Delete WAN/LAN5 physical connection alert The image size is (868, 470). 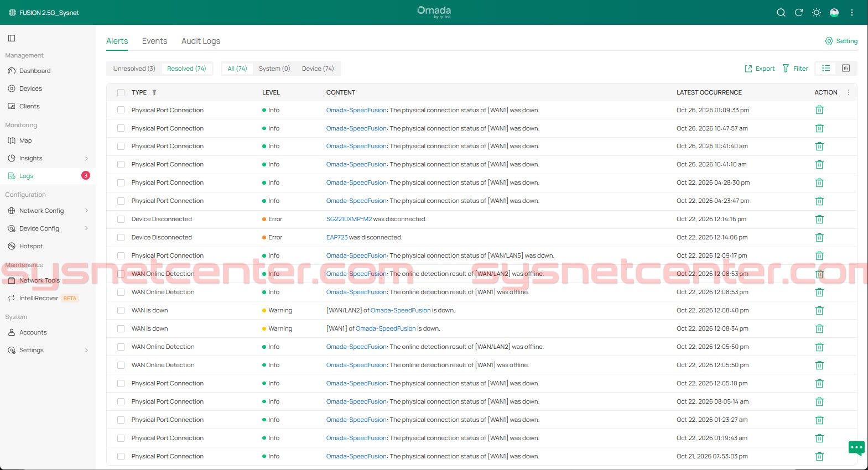(x=819, y=255)
